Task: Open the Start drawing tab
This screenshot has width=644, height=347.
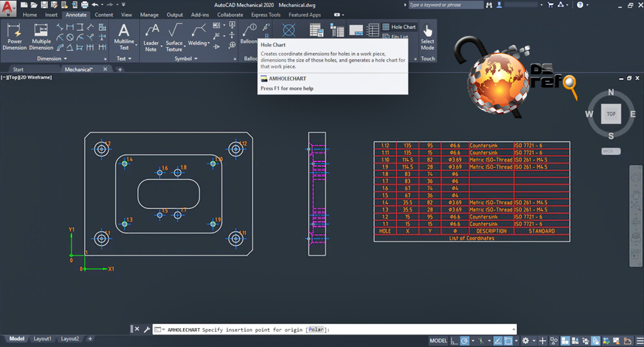Action: point(18,69)
